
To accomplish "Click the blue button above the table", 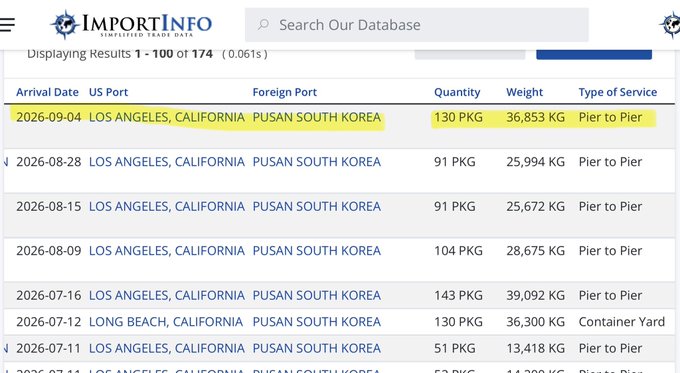I will click(594, 55).
